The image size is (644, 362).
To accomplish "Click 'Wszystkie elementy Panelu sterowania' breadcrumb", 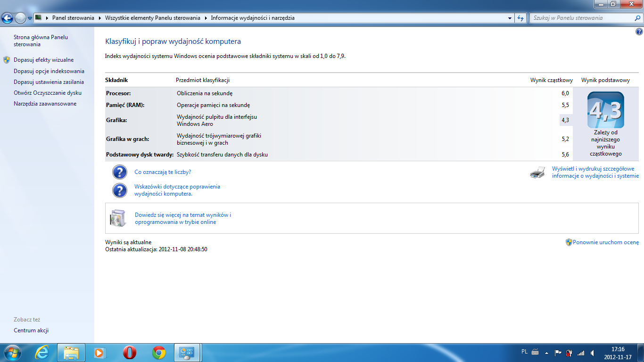I will [153, 18].
